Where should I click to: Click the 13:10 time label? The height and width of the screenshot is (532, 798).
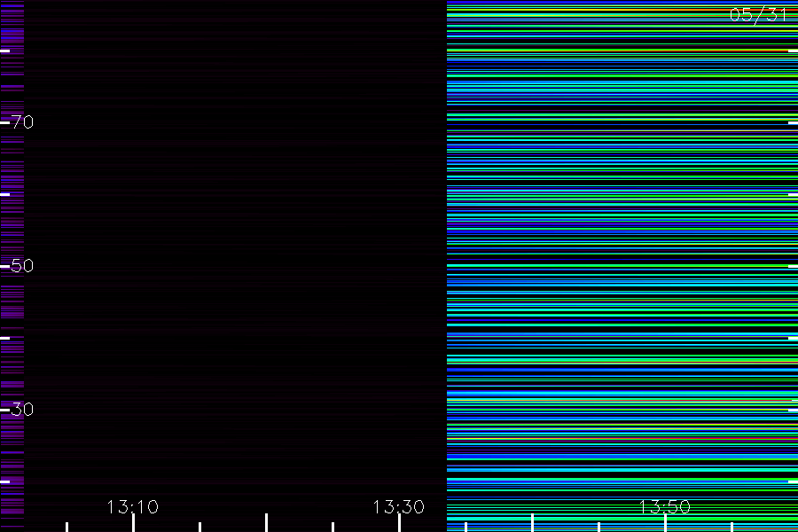[133, 507]
